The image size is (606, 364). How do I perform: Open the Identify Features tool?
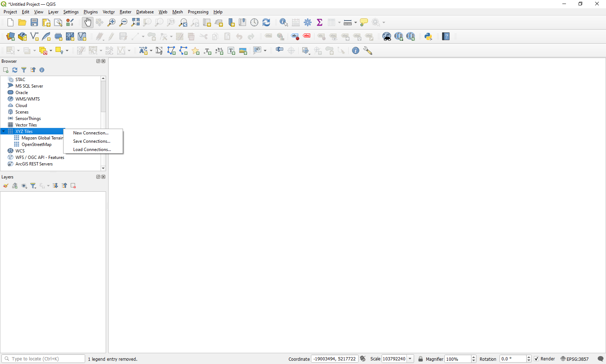coord(284,22)
